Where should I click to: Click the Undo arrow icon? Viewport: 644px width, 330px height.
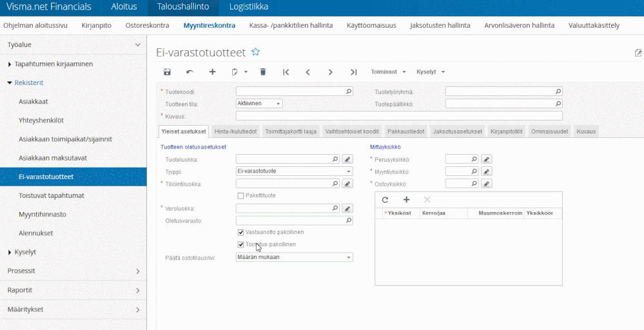(x=190, y=72)
